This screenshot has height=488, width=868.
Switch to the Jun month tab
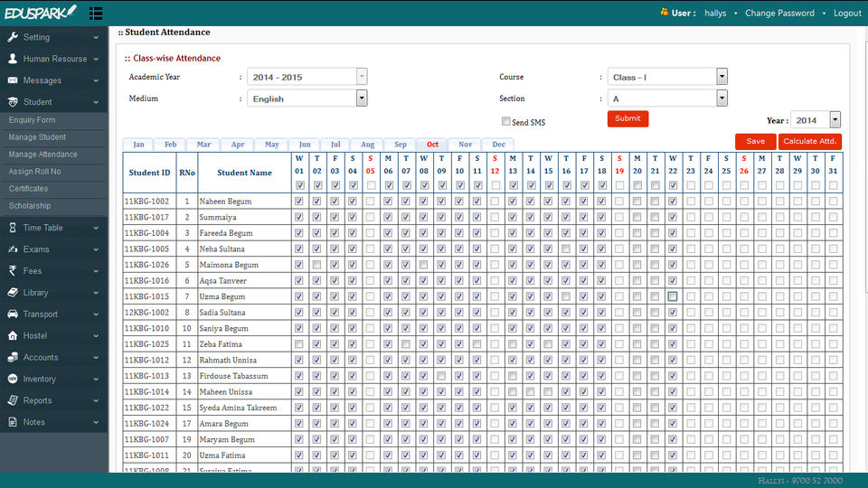pyautogui.click(x=305, y=145)
